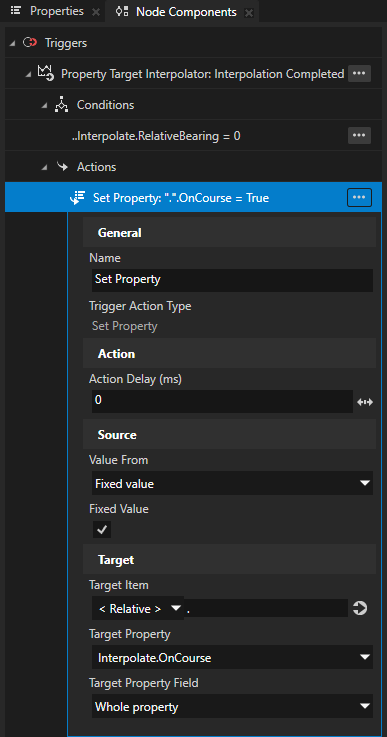Uncheck the Fixed Value checkbox
Image resolution: width=387 pixels, height=737 pixels.
click(x=102, y=529)
